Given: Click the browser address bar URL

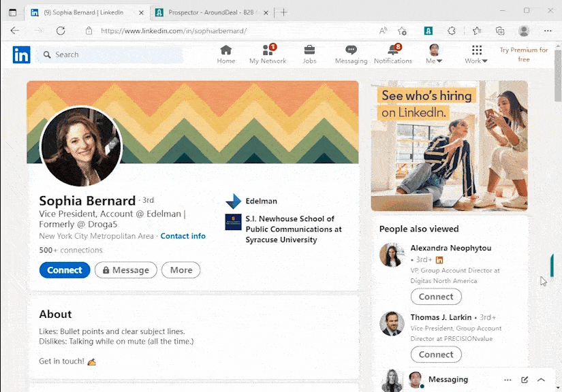Looking at the screenshot, I should click(x=174, y=31).
